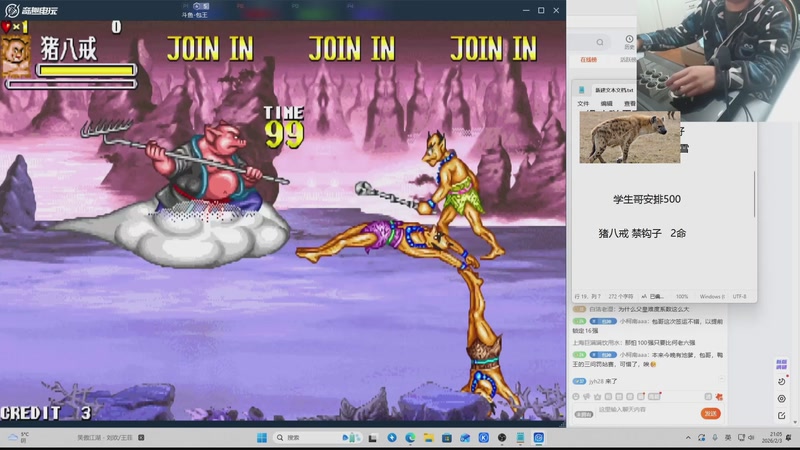This screenshot has height=450, width=800.
Task: Click the edit pencil icon in right sidebar
Action: [781, 416]
